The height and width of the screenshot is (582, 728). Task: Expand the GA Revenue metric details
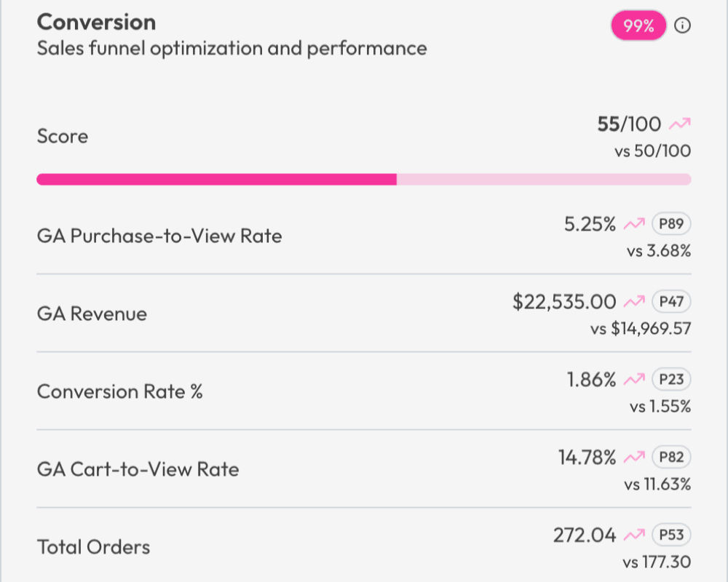[x=91, y=314]
